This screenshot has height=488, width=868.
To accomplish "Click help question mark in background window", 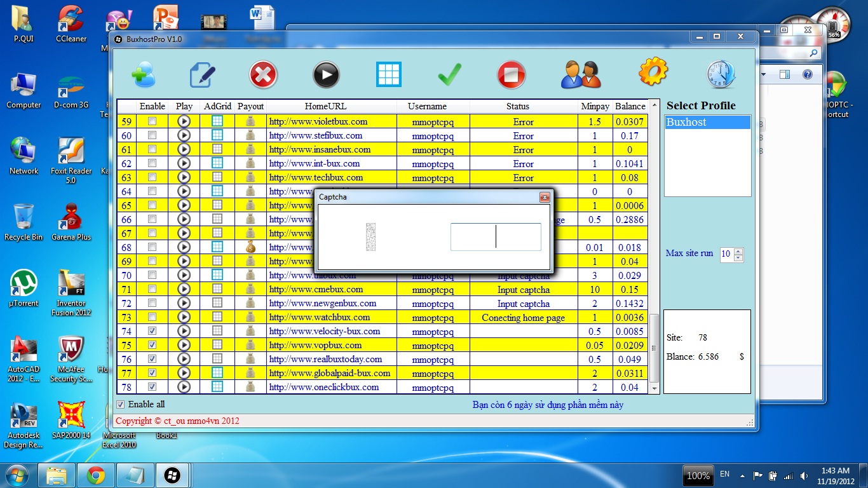I will click(808, 74).
